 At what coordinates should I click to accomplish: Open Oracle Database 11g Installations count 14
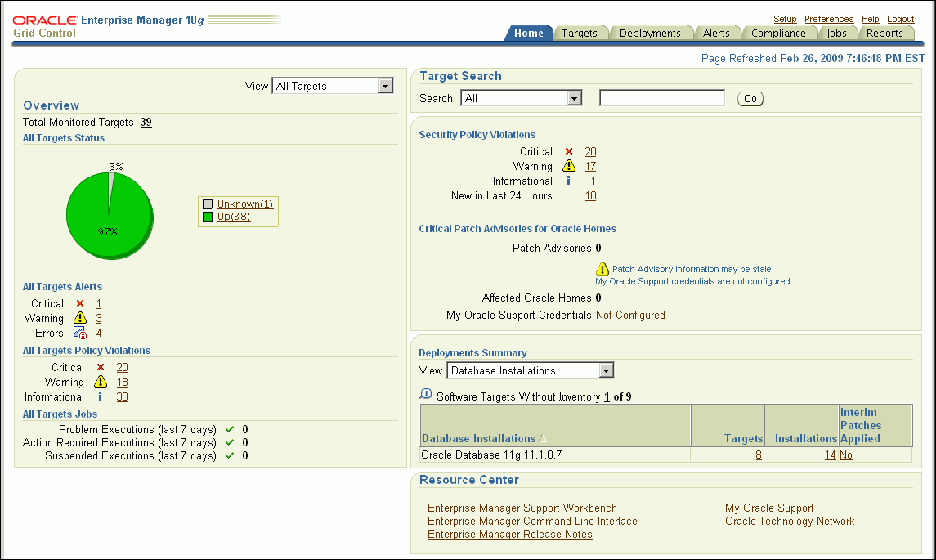pos(830,455)
